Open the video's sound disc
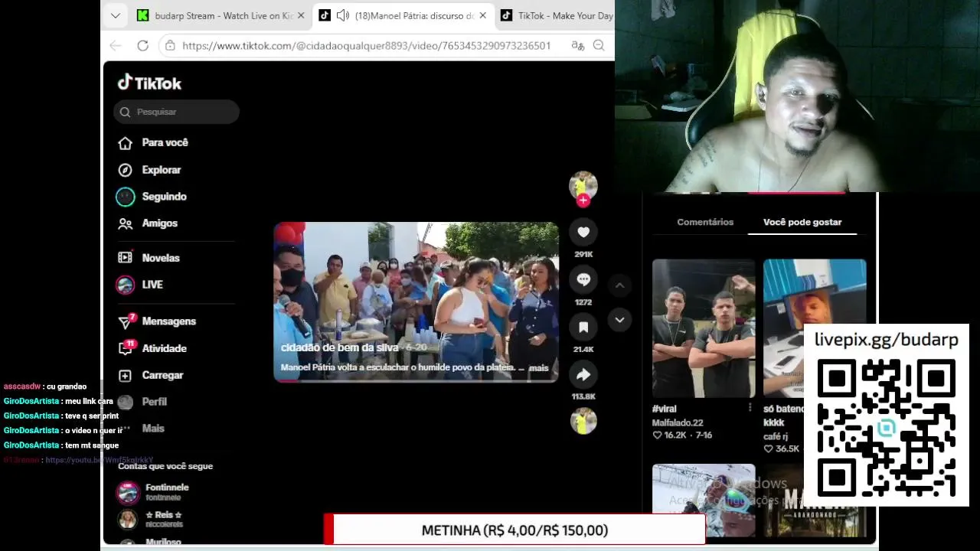Viewport: 980px width, 551px height. (x=583, y=421)
